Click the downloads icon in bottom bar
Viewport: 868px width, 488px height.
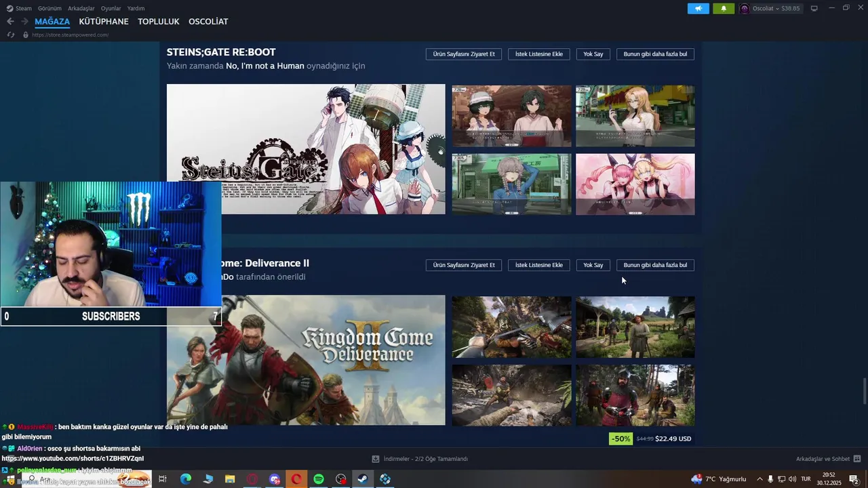pos(376,459)
